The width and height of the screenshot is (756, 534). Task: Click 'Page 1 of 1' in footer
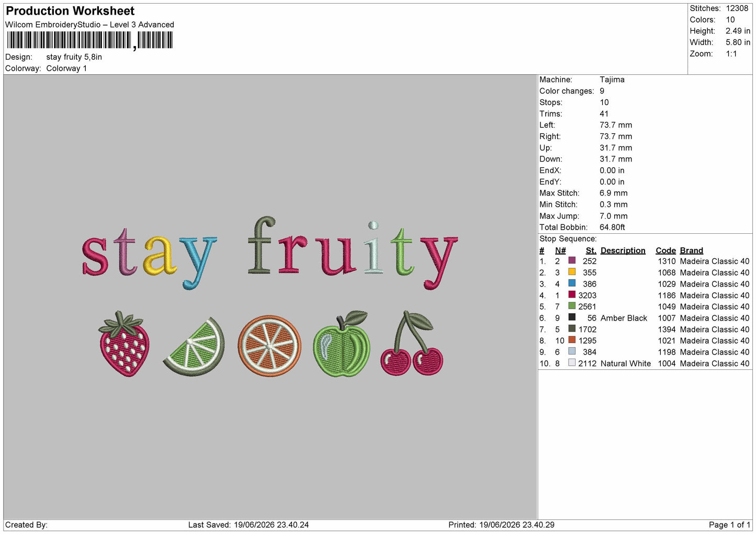[x=729, y=525]
